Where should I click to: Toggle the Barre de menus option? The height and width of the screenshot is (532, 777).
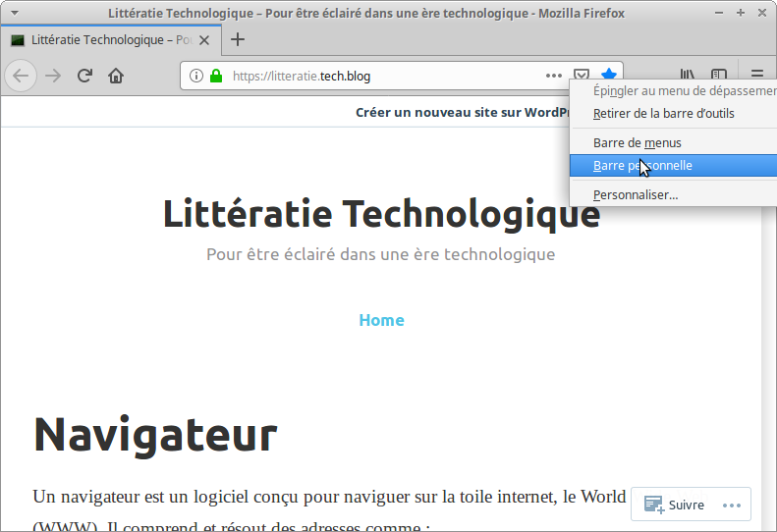click(638, 143)
